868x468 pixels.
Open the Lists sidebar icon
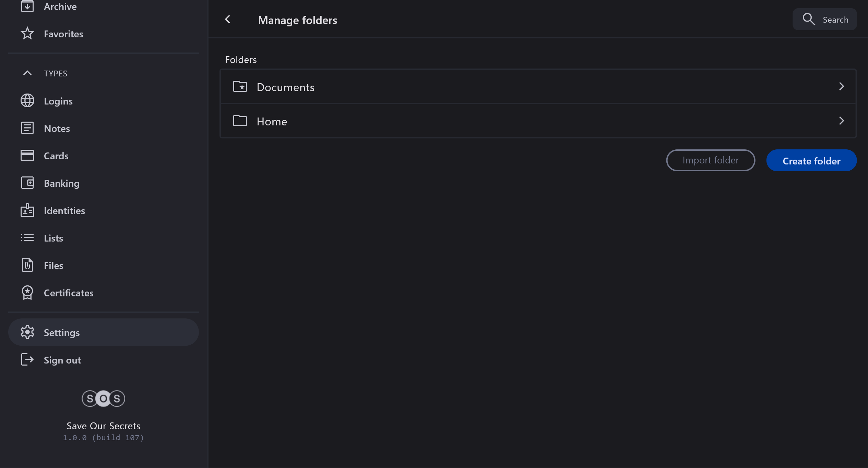27,238
